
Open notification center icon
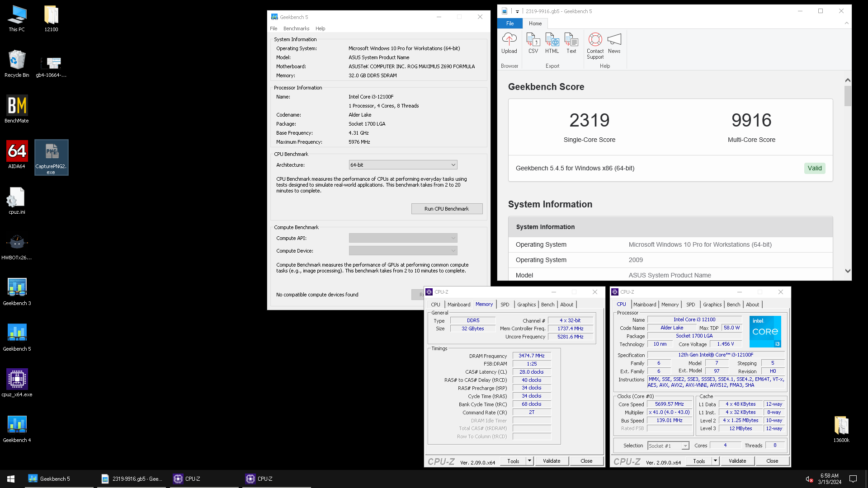853,479
